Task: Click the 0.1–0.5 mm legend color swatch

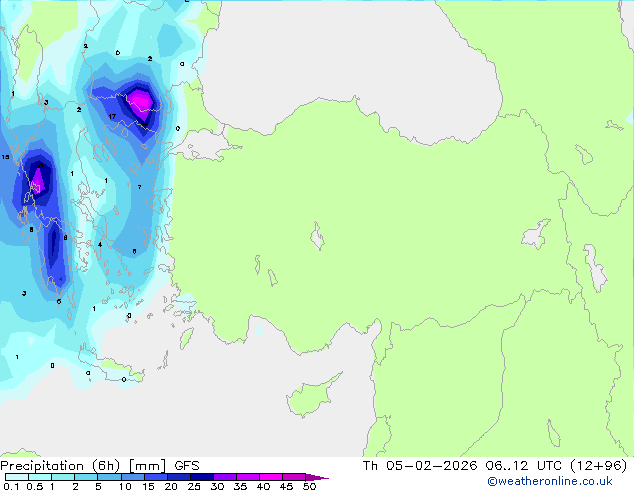Action: point(17,477)
